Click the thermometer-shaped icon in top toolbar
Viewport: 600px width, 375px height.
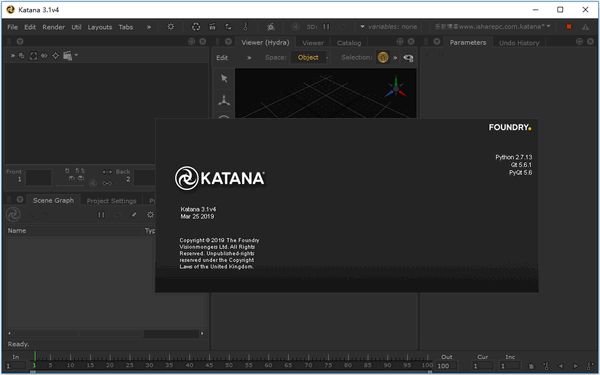click(245, 27)
